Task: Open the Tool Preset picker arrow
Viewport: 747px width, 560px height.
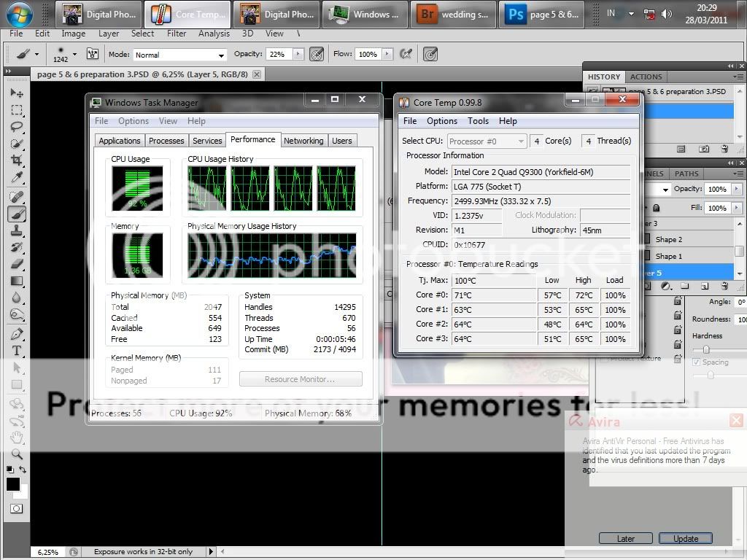Action: click(x=36, y=54)
